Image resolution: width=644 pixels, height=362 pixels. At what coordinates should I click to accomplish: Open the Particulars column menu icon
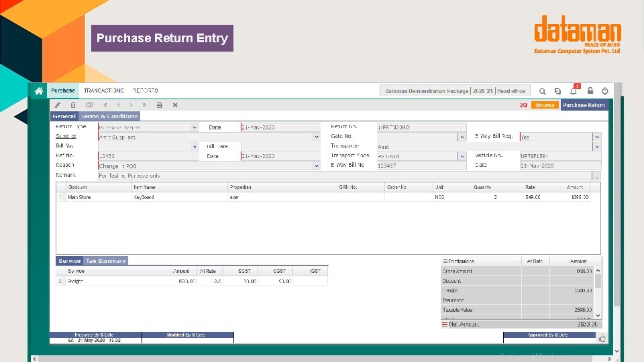(x=445, y=261)
